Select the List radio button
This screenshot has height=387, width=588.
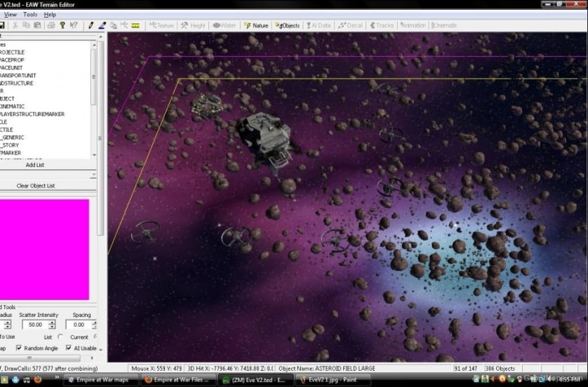60,336
